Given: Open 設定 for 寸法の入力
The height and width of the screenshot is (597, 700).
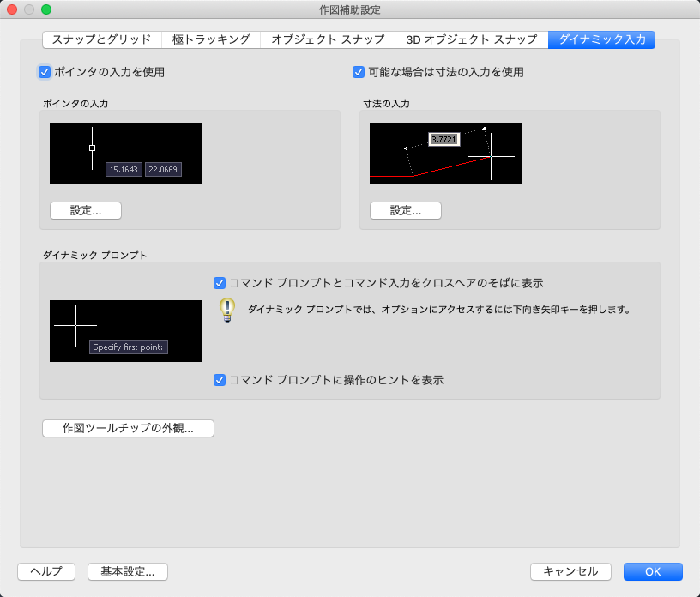Looking at the screenshot, I should [x=406, y=210].
